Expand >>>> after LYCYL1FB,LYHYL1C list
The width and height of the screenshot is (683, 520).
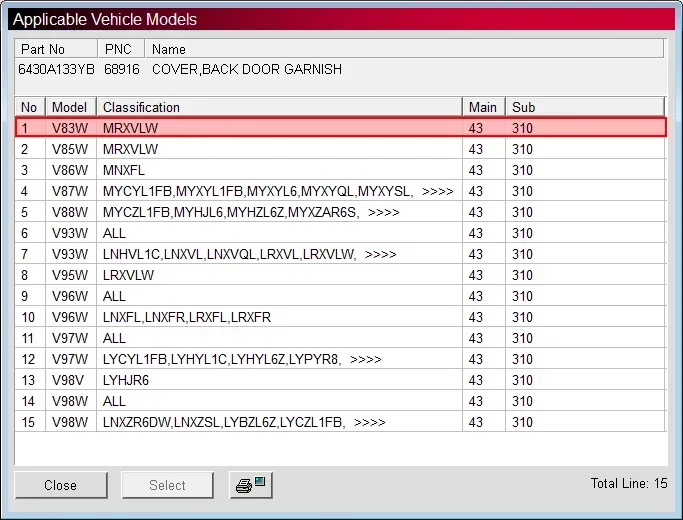point(365,359)
